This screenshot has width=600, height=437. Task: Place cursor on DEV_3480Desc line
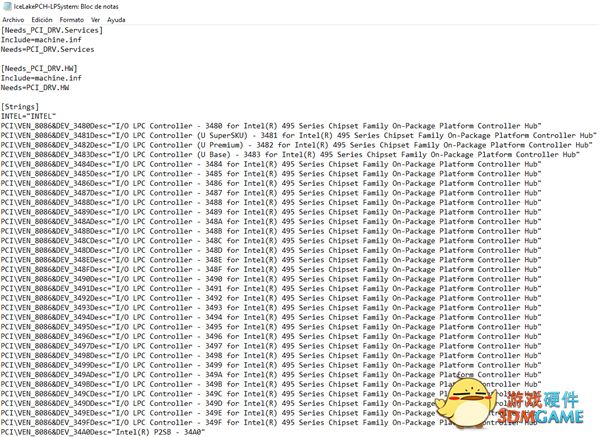pyautogui.click(x=271, y=126)
